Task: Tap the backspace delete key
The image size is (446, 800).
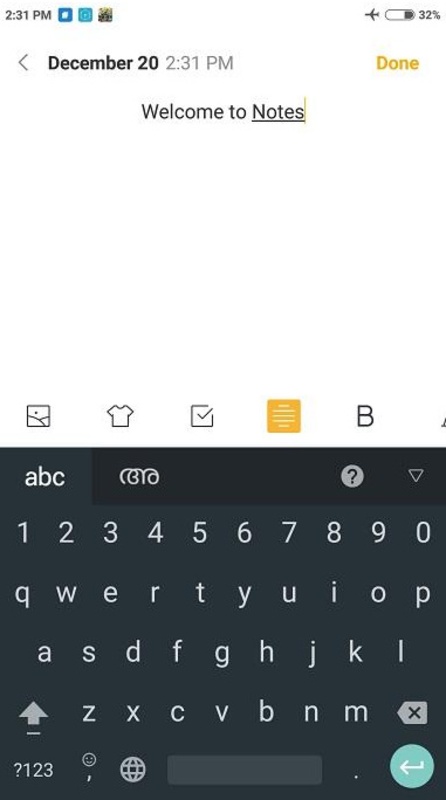Action: click(x=412, y=712)
